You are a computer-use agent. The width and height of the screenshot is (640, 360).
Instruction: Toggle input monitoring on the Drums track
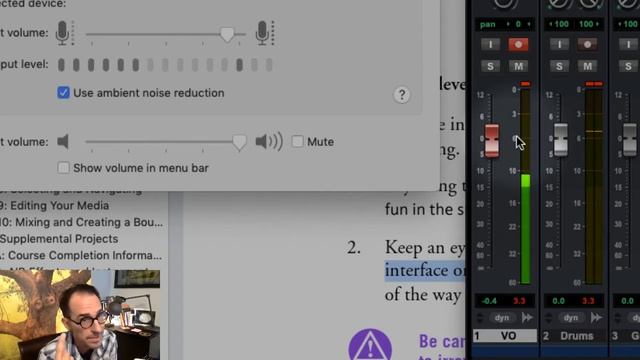click(559, 44)
